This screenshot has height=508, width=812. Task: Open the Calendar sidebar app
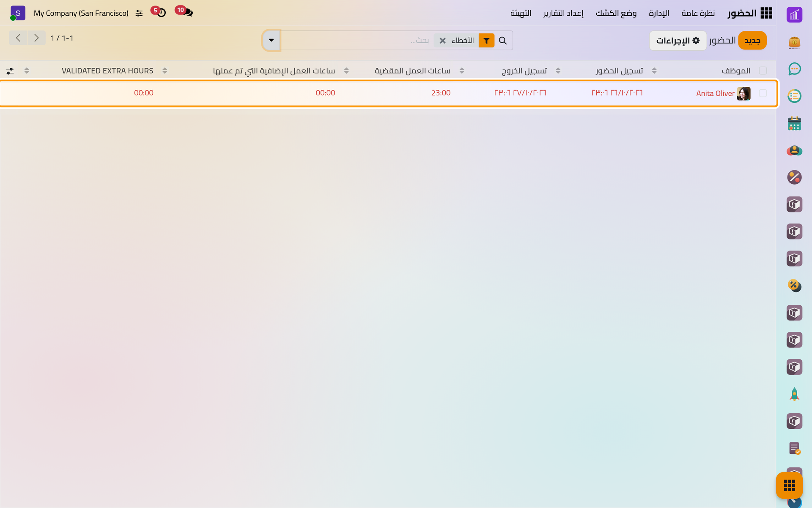pyautogui.click(x=794, y=123)
